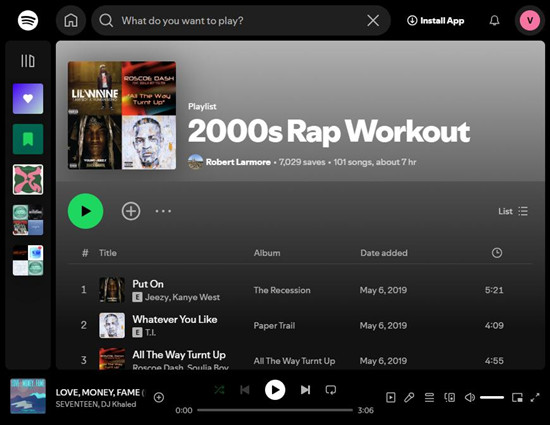Click track number 2
This screenshot has height=425, width=550.
(83, 325)
